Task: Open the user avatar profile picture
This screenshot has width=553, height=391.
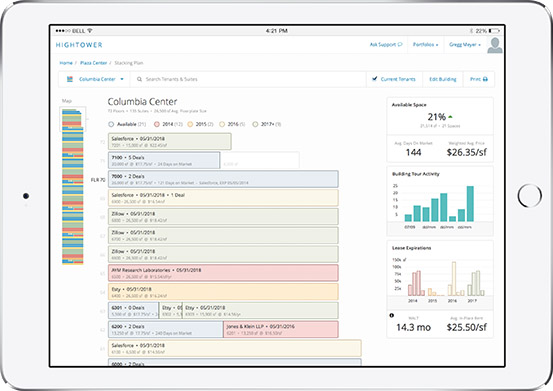Action: [495, 45]
